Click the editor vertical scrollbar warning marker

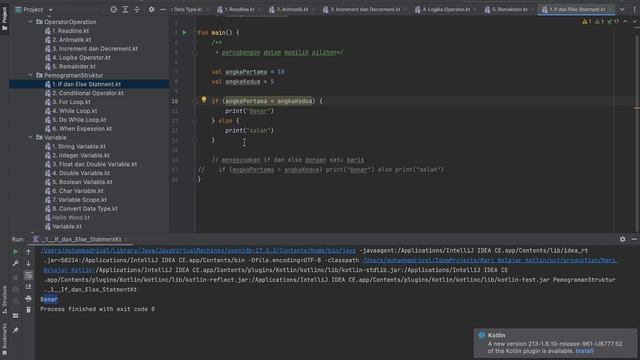coord(636,108)
